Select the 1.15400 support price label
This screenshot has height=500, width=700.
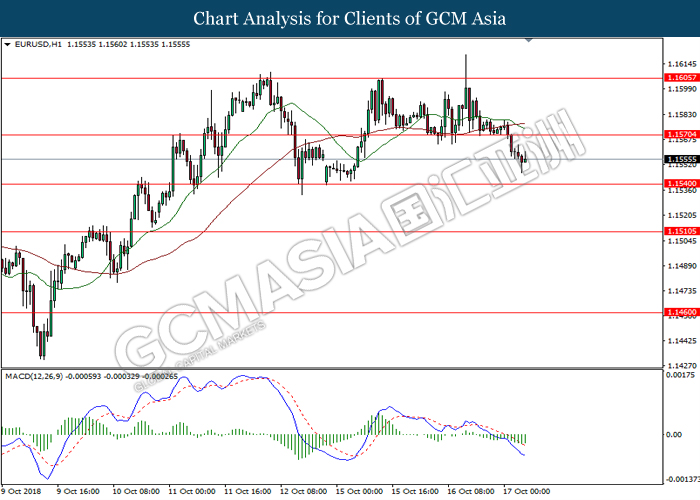click(681, 183)
